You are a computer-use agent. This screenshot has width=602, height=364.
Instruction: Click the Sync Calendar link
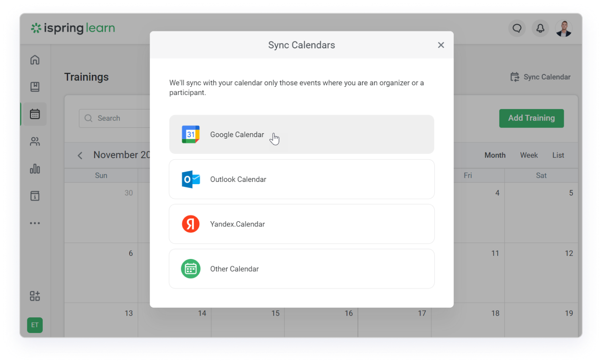click(540, 77)
